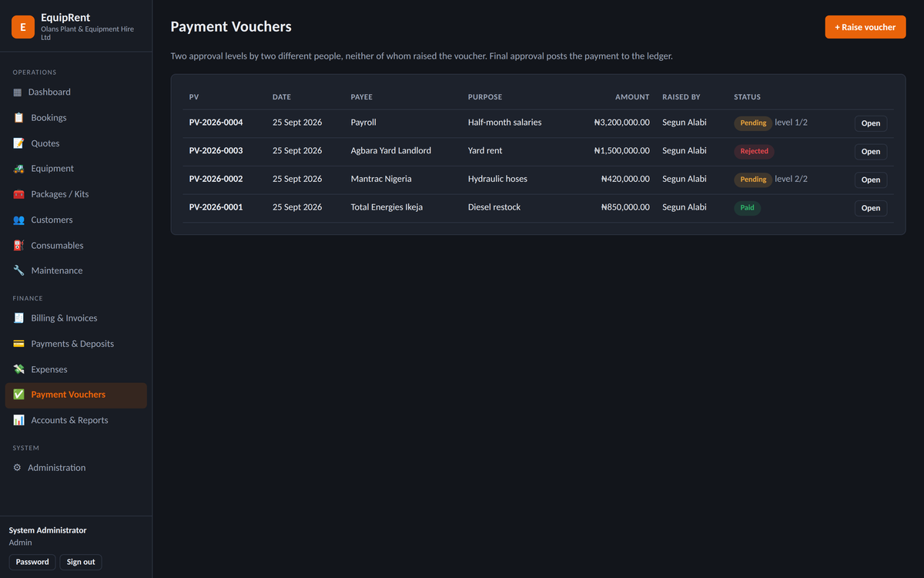This screenshot has height=578, width=924.
Task: Click the PV-2026-0002 voucher number
Action: pyautogui.click(x=216, y=179)
